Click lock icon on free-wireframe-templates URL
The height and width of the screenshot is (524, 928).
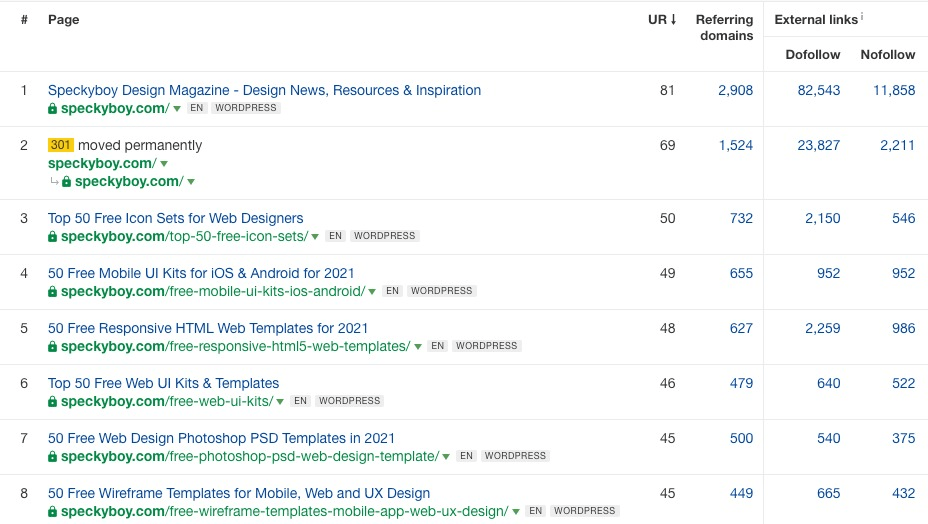pyautogui.click(x=53, y=512)
